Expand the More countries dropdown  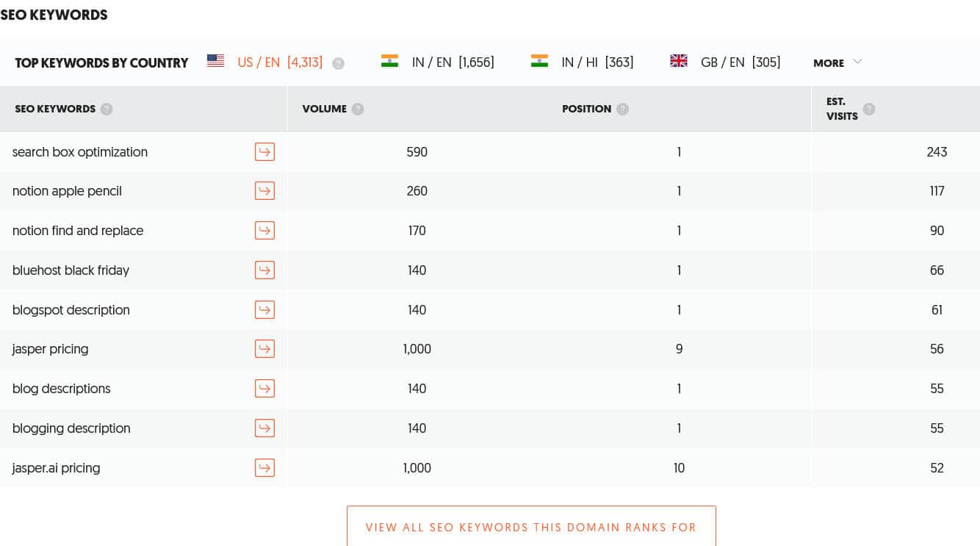[837, 63]
